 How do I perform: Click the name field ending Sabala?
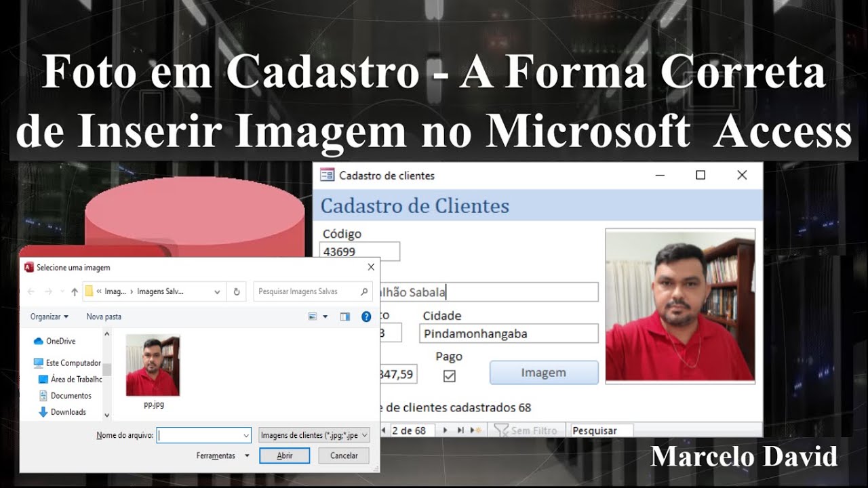pos(489,292)
